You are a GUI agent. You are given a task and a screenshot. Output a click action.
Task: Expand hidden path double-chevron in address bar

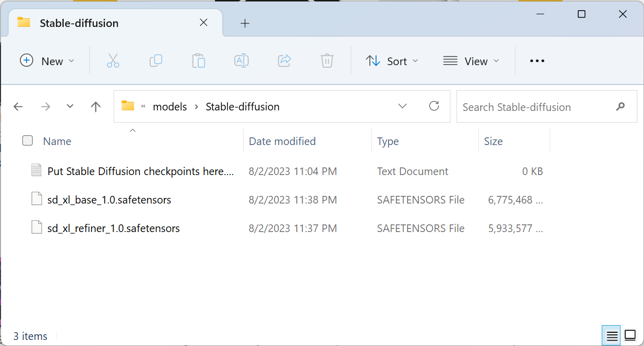143,106
